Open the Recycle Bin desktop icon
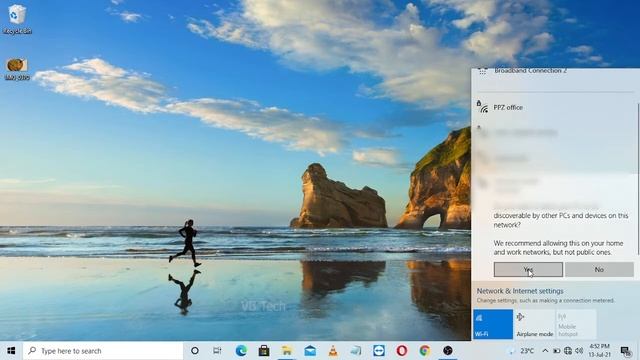 tap(17, 19)
